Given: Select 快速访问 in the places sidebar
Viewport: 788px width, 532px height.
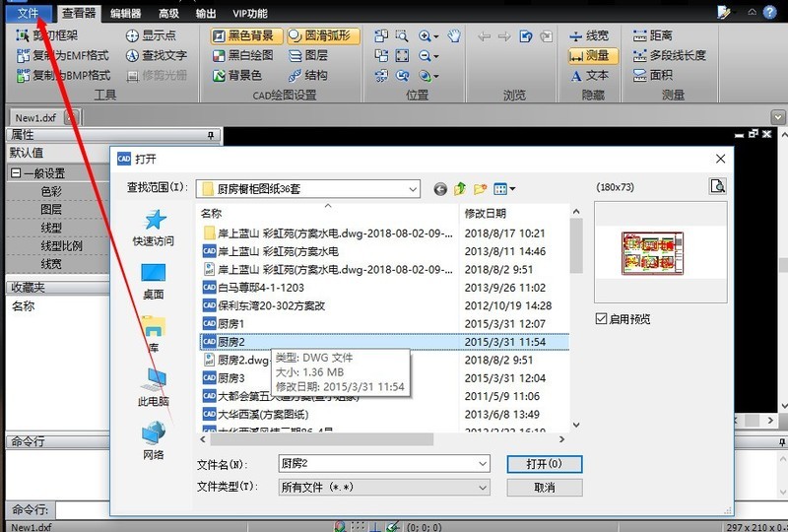Looking at the screenshot, I should pyautogui.click(x=154, y=229).
